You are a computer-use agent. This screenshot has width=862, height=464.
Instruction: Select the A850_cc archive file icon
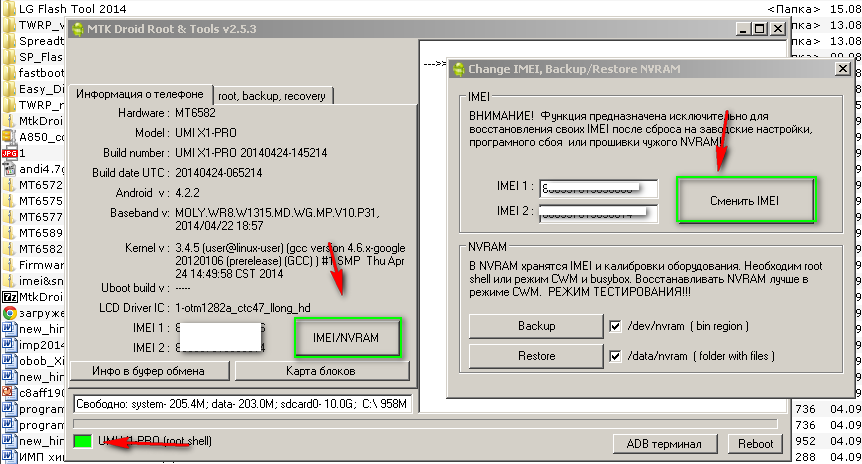9,136
